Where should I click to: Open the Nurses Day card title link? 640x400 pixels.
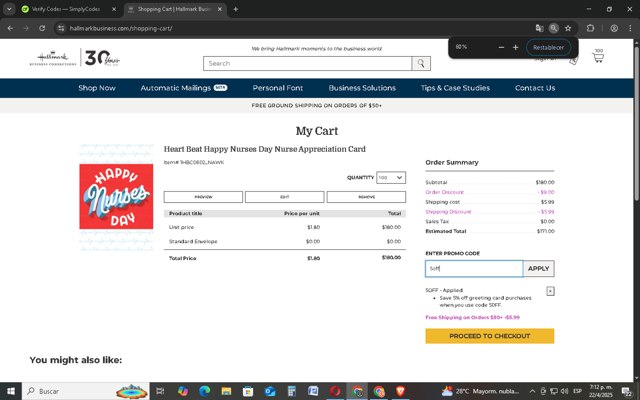point(264,149)
